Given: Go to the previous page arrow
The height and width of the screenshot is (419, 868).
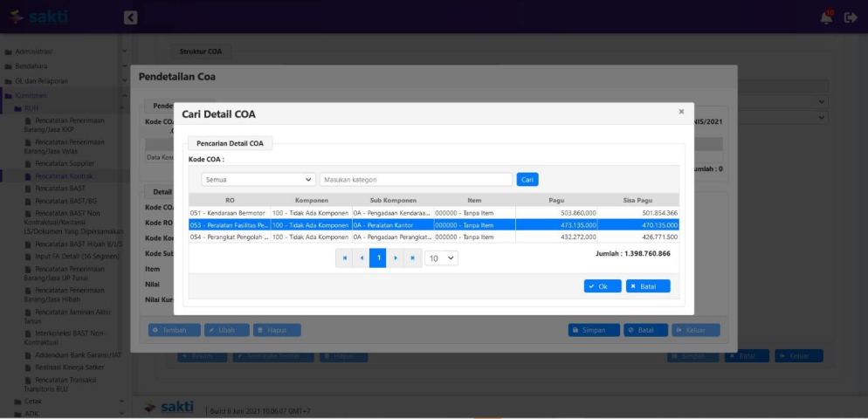Looking at the screenshot, I should (362, 258).
